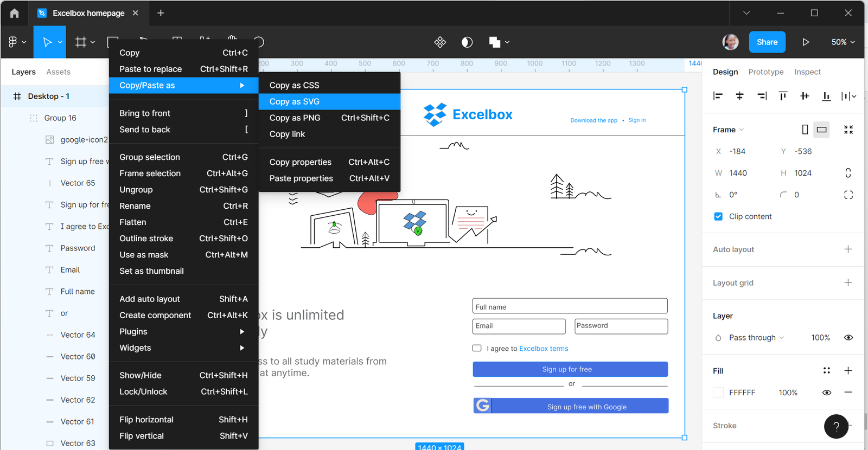
Task: Go to the home icon
Action: [15, 13]
